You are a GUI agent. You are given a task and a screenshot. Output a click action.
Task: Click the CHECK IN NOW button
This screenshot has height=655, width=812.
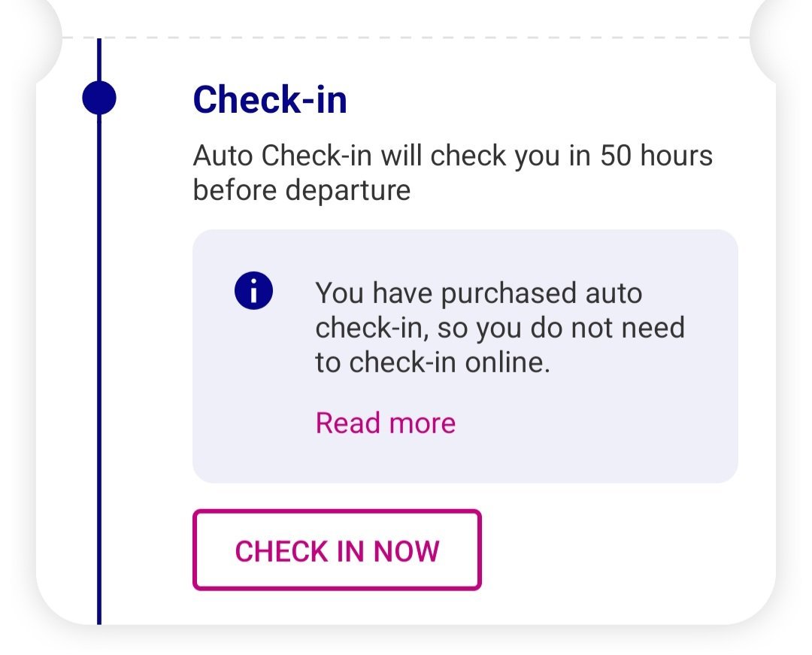337,550
